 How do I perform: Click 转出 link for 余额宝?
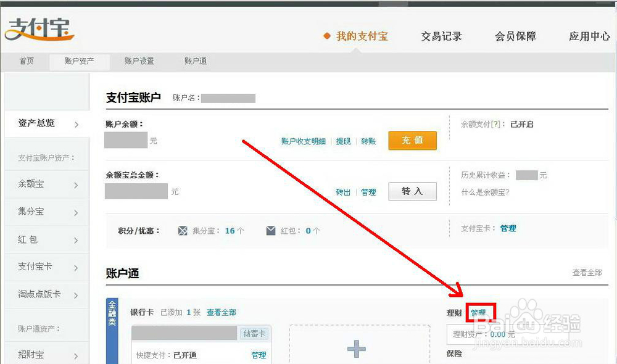[343, 192]
